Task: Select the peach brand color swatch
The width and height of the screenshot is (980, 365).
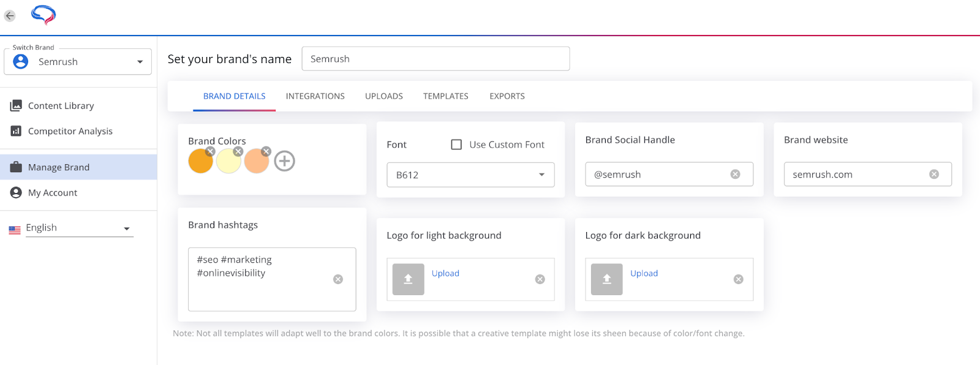Action: (x=256, y=162)
